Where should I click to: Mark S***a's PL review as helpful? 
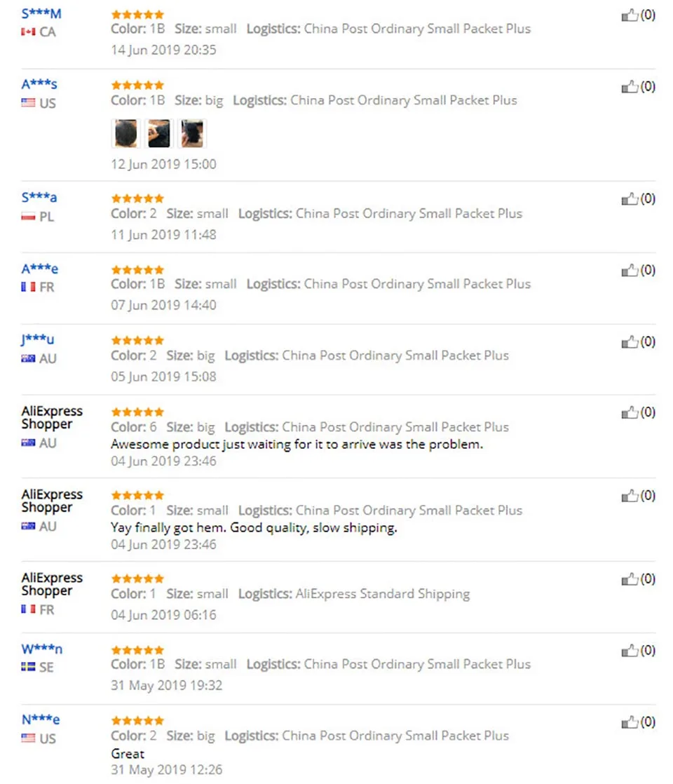630,199
